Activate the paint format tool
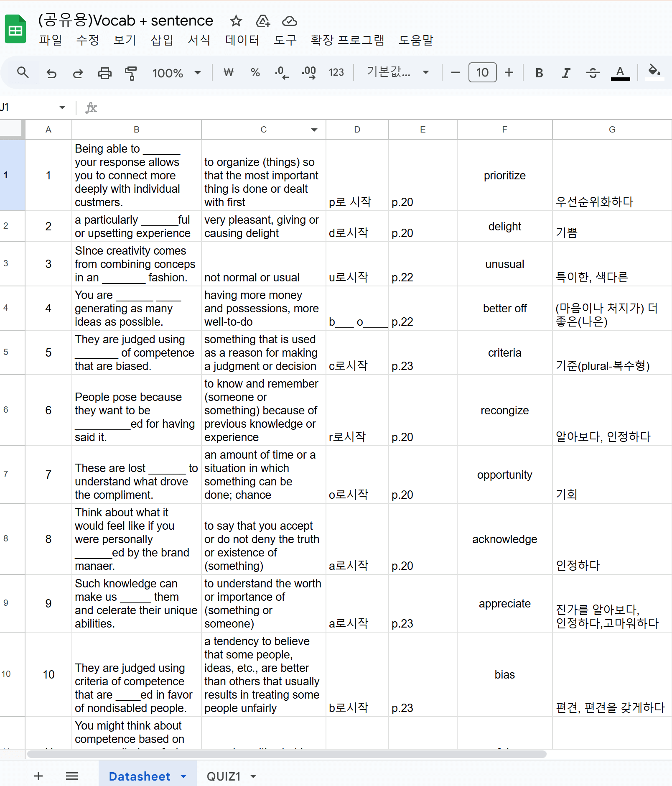 [131, 73]
